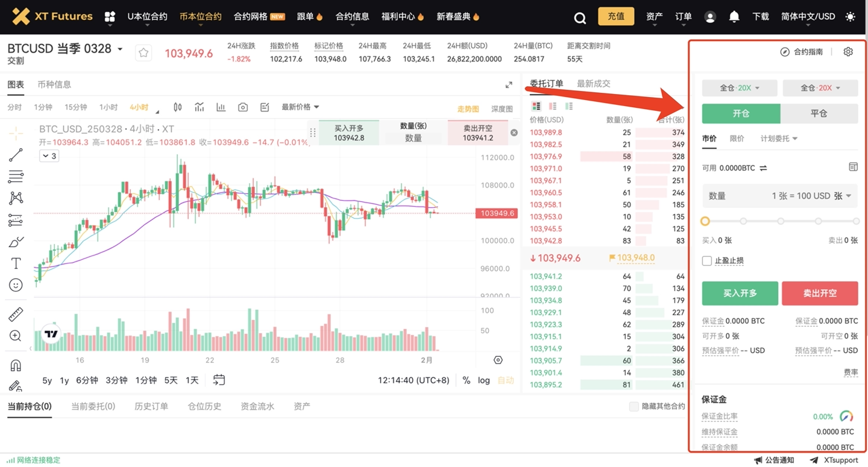
Task: Click the chart screenshot camera icon
Action: click(x=243, y=107)
